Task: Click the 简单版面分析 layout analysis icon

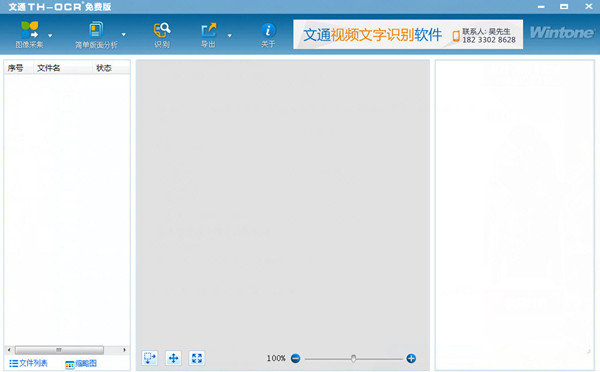Action: click(x=96, y=30)
